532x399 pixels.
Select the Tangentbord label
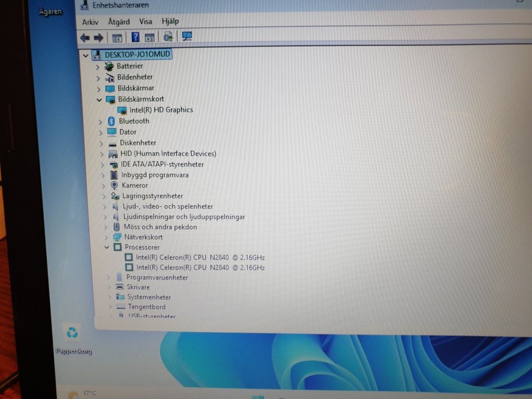pyautogui.click(x=147, y=307)
